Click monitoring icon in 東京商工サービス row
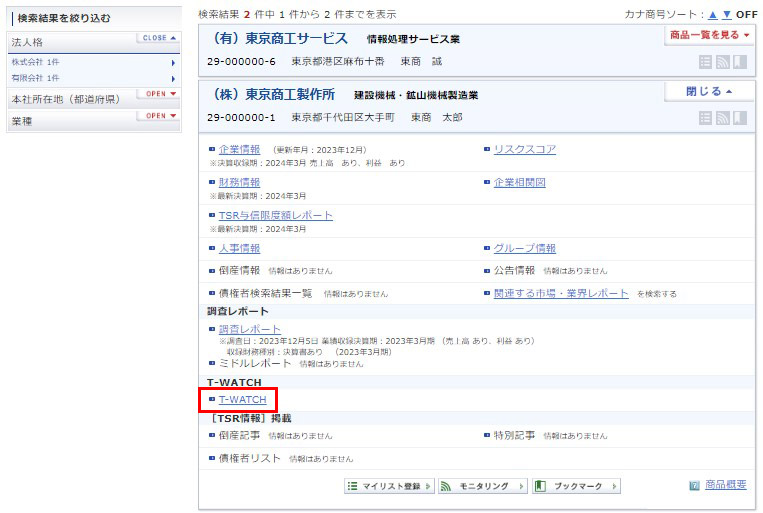 click(x=723, y=62)
